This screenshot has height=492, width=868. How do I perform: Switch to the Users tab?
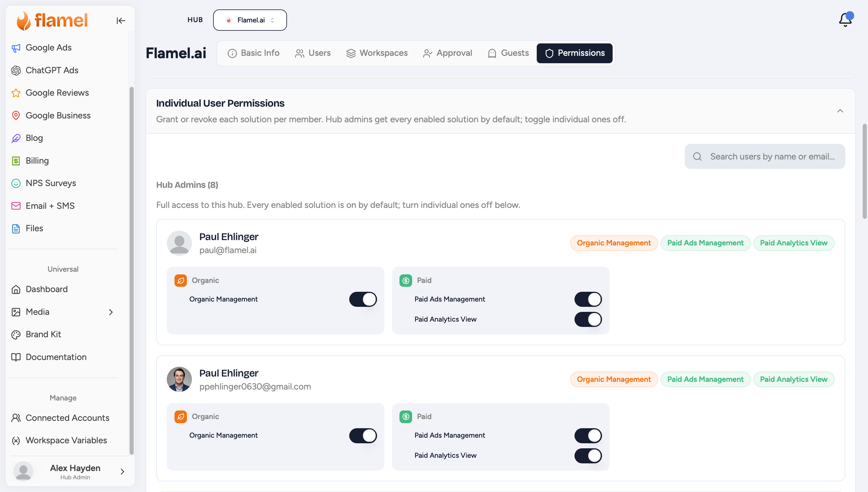[313, 53]
